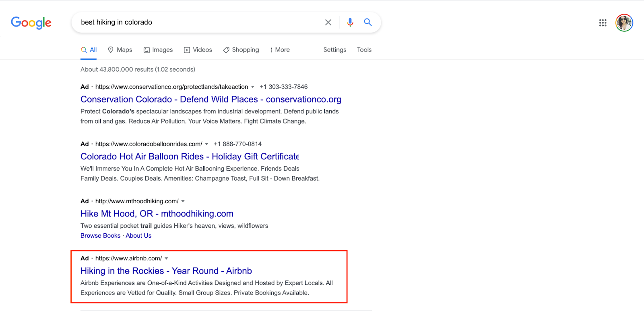Open the account profile picture
This screenshot has height=311, width=644.
tap(624, 23)
